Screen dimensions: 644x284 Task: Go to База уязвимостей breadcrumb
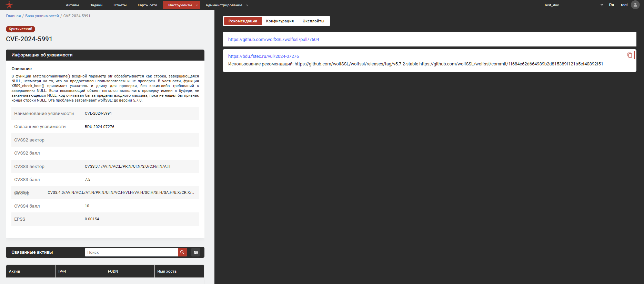point(42,16)
